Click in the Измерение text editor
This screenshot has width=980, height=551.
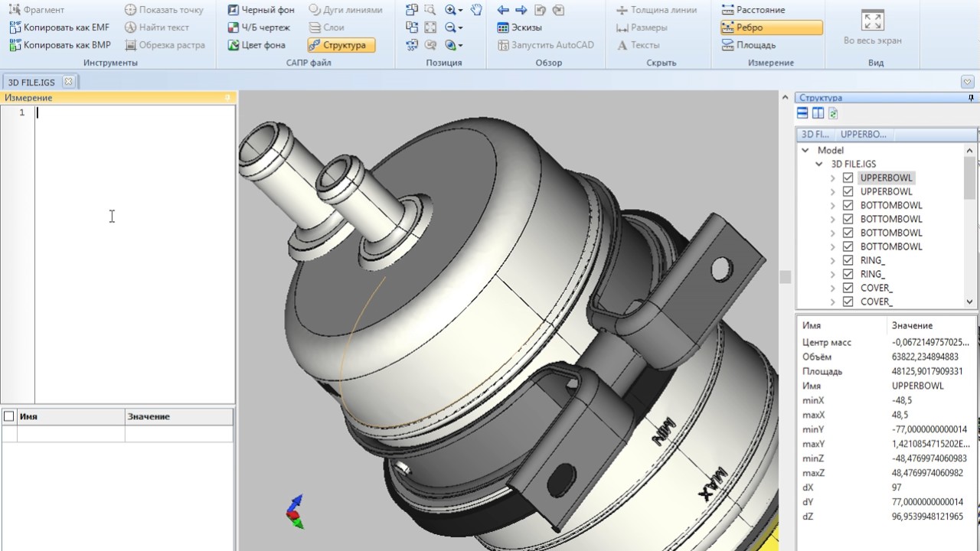135,254
